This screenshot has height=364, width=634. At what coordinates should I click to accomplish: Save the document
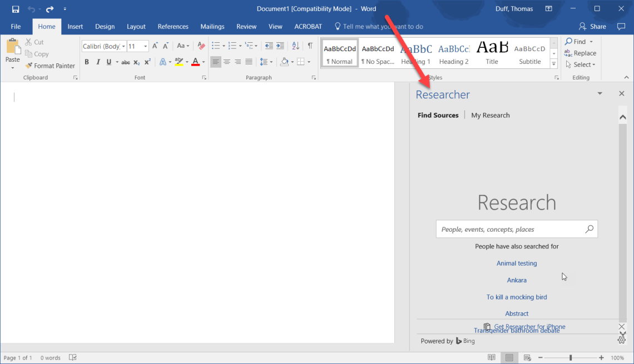coord(14,8)
